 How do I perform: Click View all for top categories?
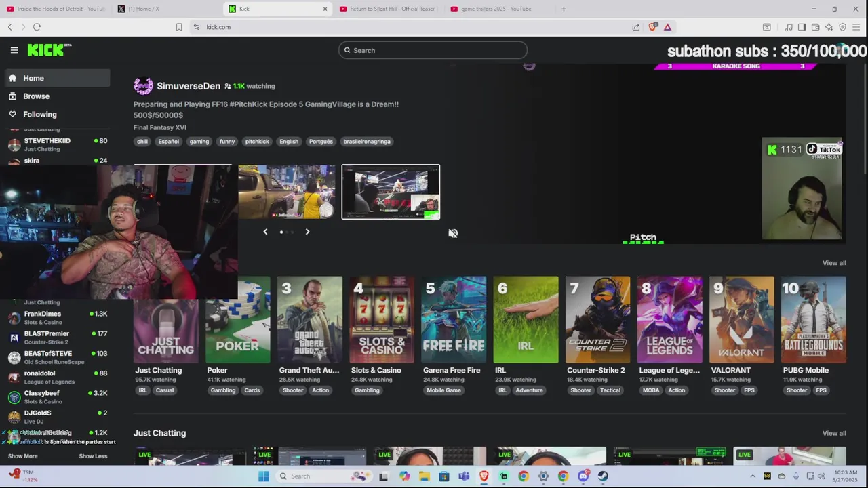point(834,263)
